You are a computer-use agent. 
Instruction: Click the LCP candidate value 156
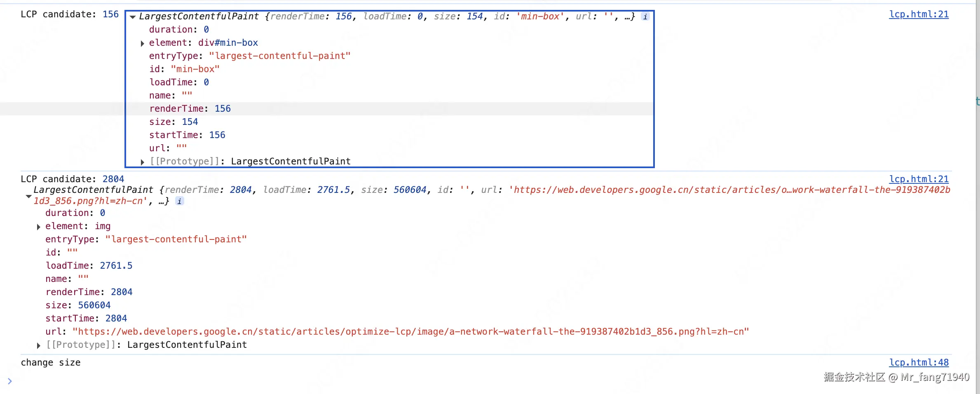click(110, 14)
